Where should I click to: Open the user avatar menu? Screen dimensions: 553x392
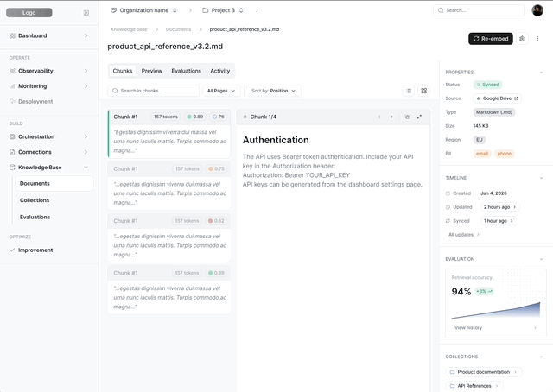(537, 10)
